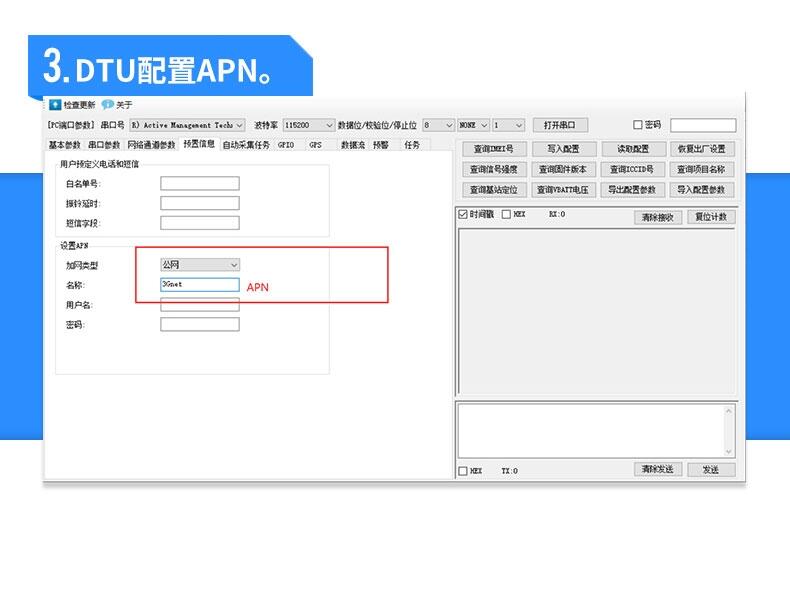Viewport: 790px width, 599px height.
Task: Enable the 密码 checkbox at top right
Action: tap(638, 125)
